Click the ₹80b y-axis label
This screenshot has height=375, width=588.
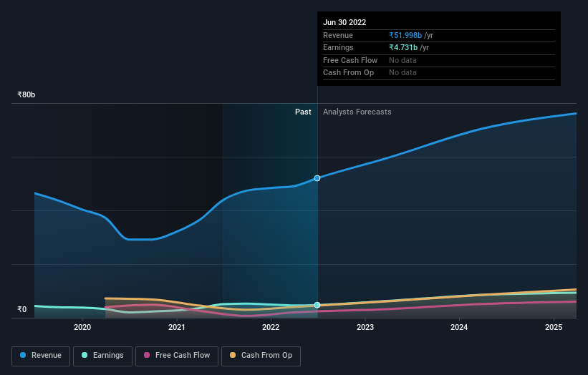coord(26,94)
